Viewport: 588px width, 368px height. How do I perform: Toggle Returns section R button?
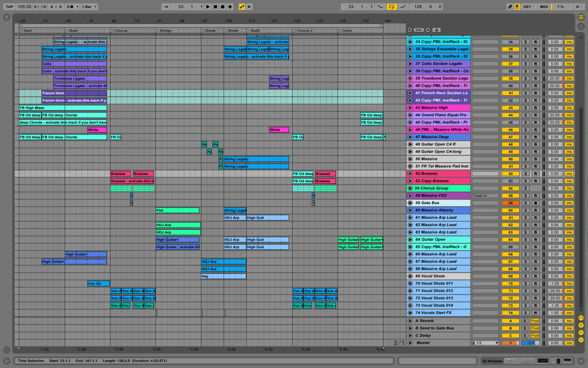pos(581,325)
